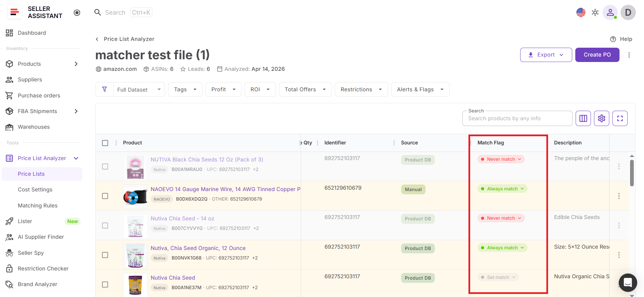Click the Create PO button
The width and height of the screenshot is (644, 297).
click(x=597, y=55)
